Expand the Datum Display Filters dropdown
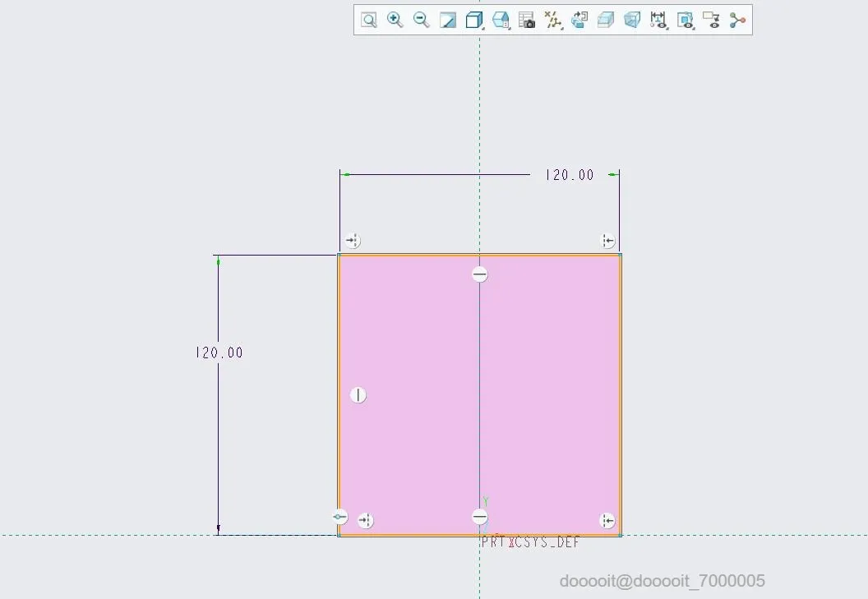Image resolution: width=868 pixels, height=599 pixels. point(553,21)
